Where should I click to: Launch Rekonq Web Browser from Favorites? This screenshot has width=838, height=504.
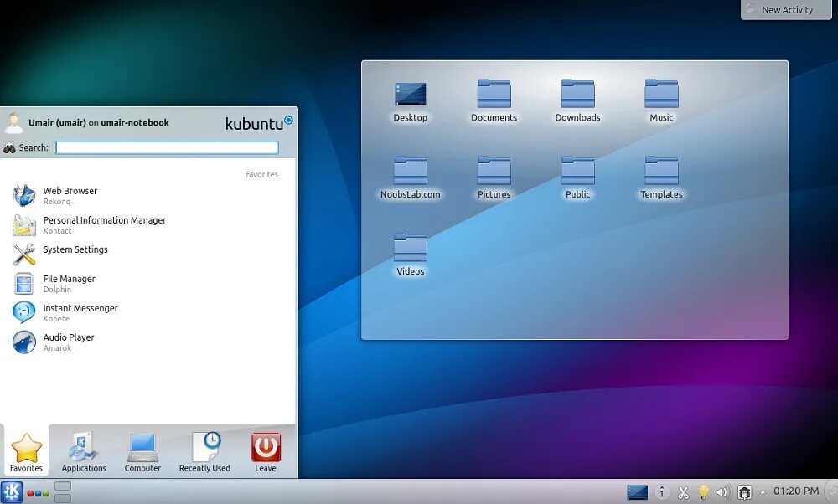[x=147, y=195]
